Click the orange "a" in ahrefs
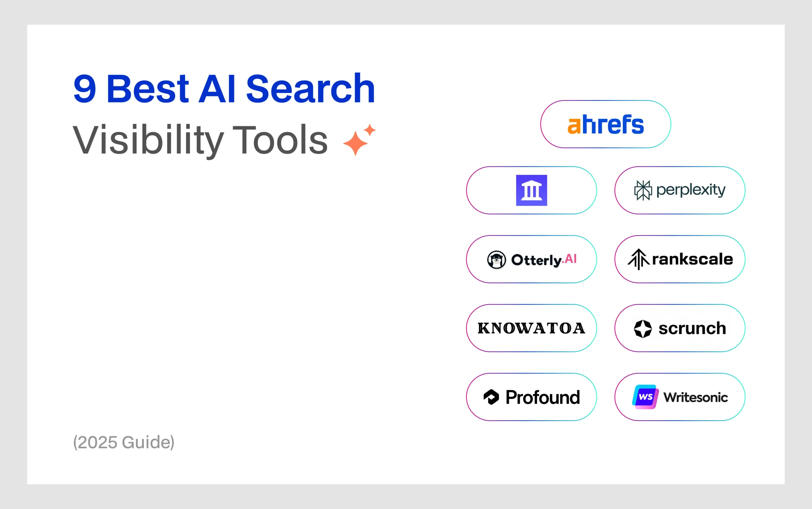 pyautogui.click(x=574, y=126)
